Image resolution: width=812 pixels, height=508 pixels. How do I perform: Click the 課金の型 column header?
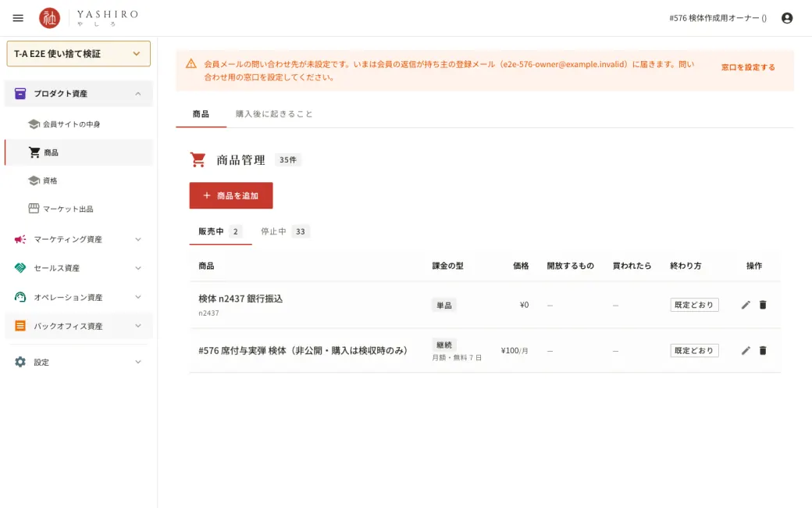(x=448, y=266)
